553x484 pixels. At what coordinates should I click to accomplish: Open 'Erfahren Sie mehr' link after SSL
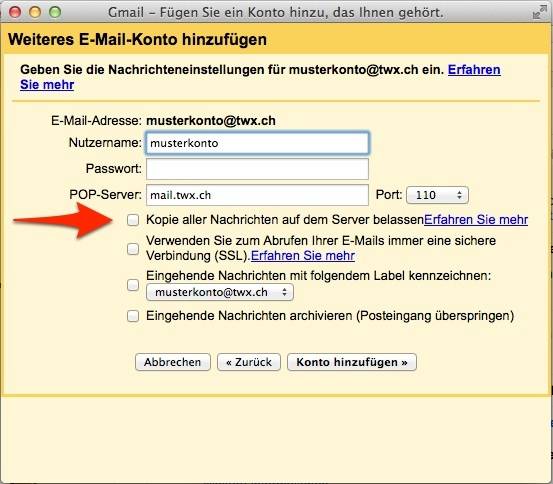(x=303, y=256)
